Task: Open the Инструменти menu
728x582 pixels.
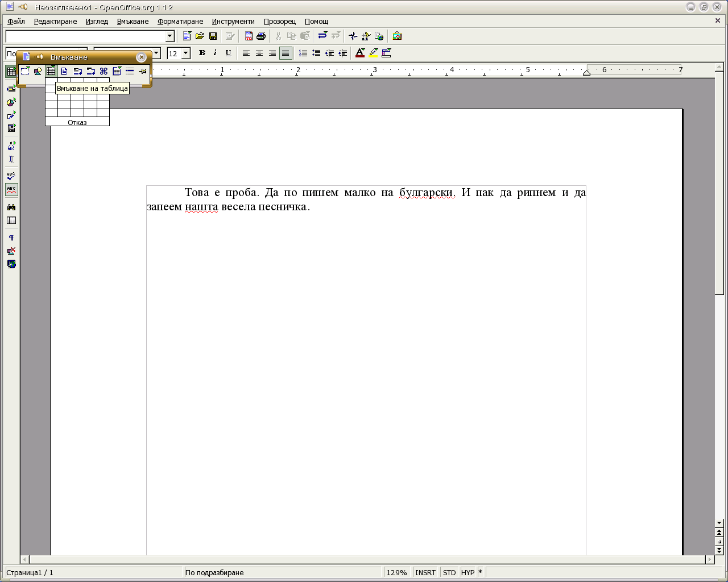Action: point(233,22)
